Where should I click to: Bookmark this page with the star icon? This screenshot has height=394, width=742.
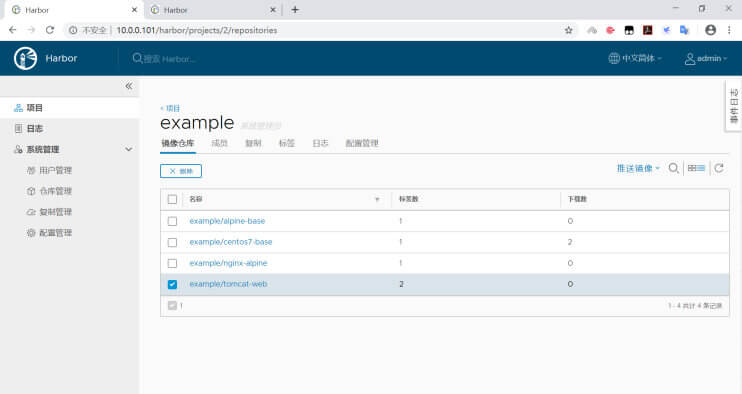coord(569,30)
